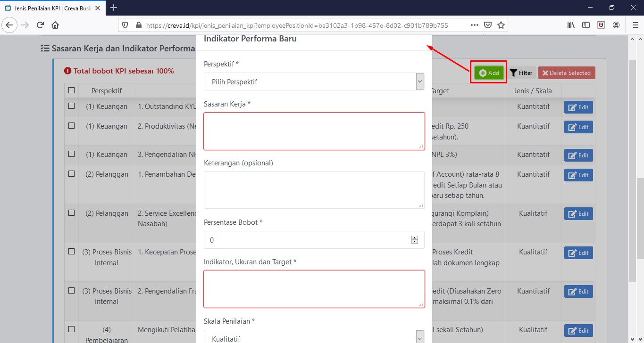Click Edit for Kecepatan Proses row
This screenshot has width=644, height=343.
(578, 253)
